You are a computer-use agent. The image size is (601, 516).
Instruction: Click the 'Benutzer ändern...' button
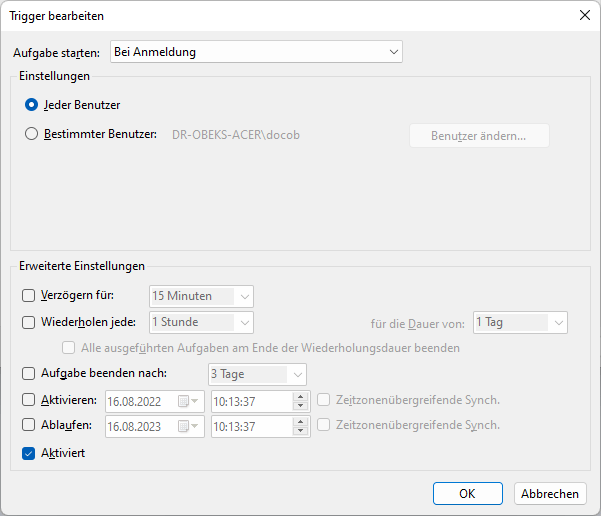tap(479, 136)
